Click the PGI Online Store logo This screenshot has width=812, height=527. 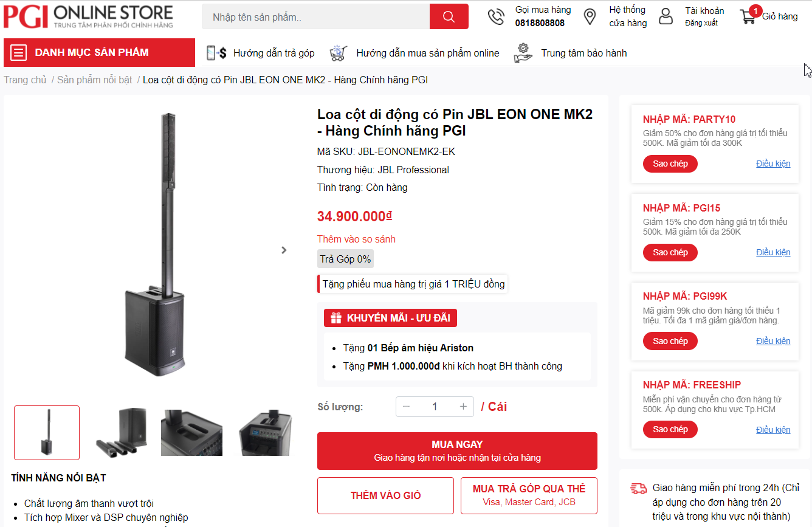click(88, 17)
